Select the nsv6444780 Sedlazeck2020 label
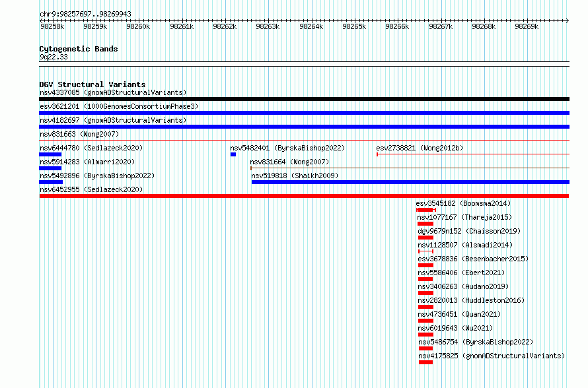Viewport: 588px width, 388px height. tap(91, 148)
